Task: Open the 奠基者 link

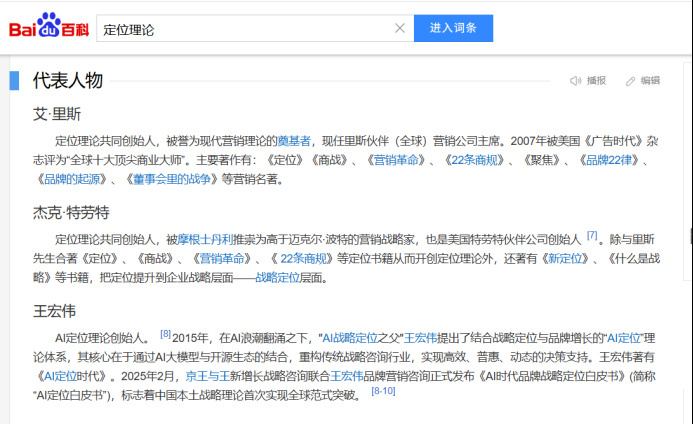Action: [294, 141]
